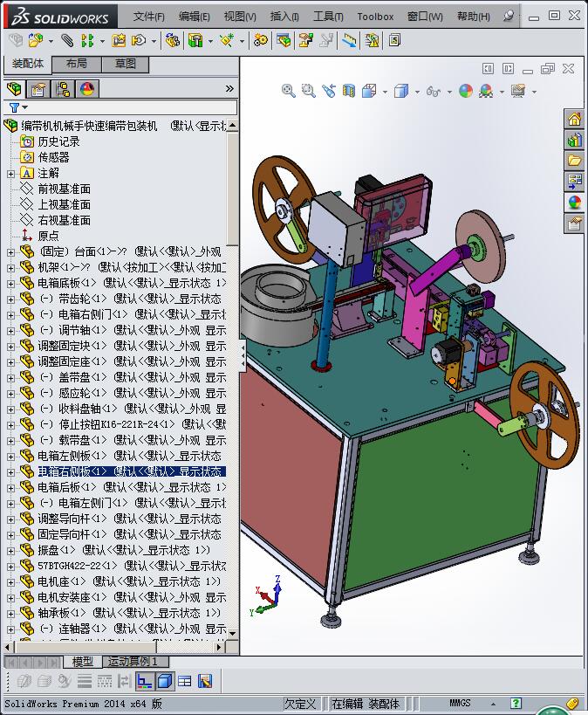
Task: Open the Hide/Show Items dropdown arrow
Action: pos(449,92)
